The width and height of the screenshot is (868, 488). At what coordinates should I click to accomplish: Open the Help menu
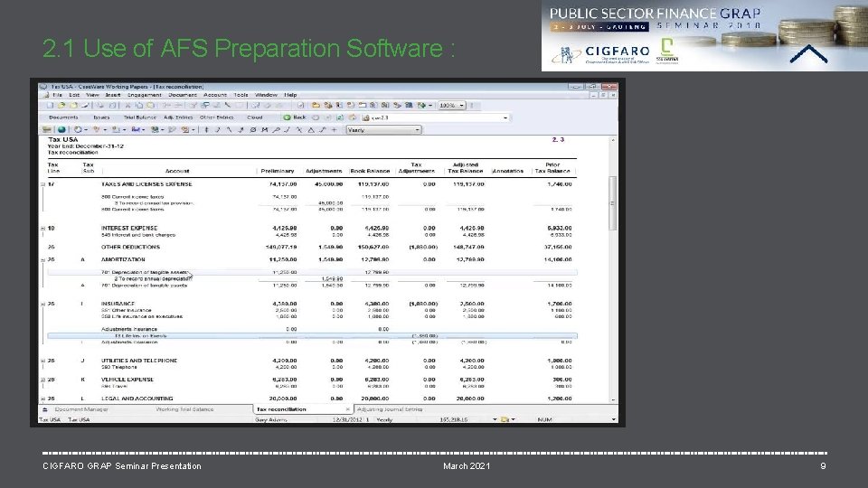290,95
